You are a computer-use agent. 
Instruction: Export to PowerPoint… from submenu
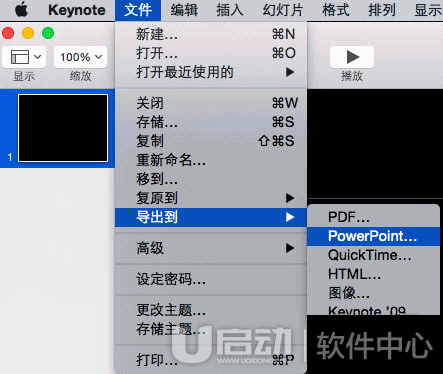pos(373,236)
